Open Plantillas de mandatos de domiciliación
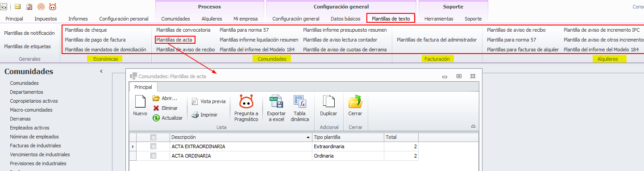Viewport: 644px width, 171px height. click(105, 50)
